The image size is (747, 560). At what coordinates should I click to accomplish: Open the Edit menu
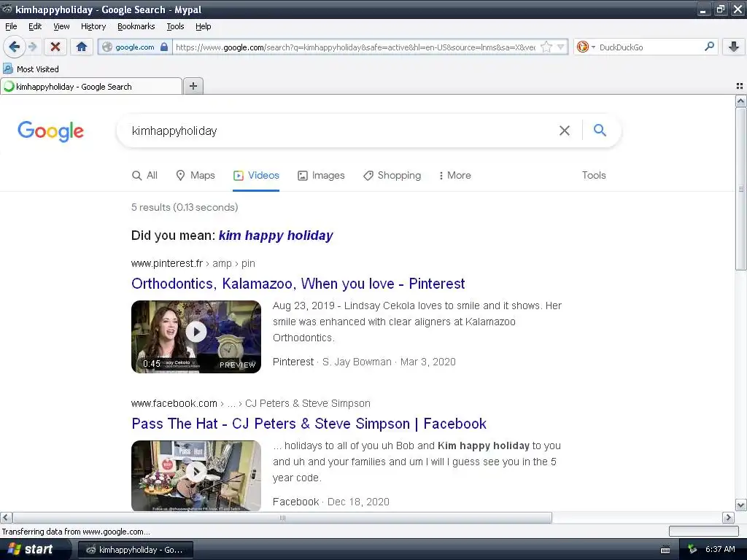35,26
